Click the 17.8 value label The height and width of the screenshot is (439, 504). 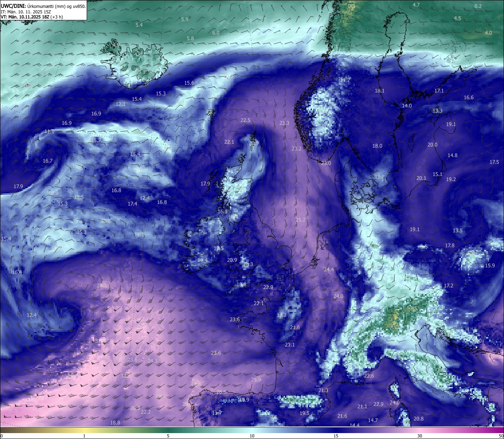(450, 245)
